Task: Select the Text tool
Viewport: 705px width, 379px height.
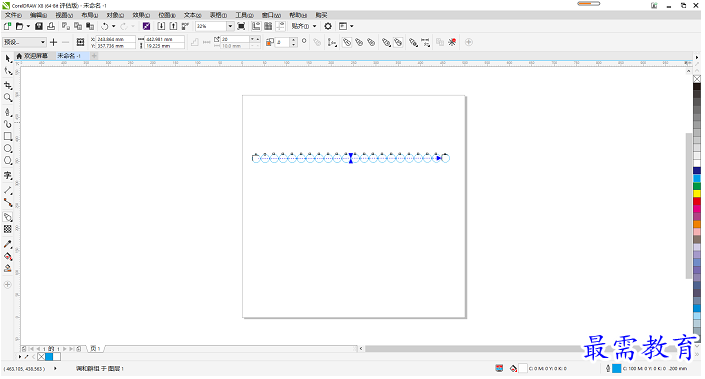Action: [x=8, y=175]
